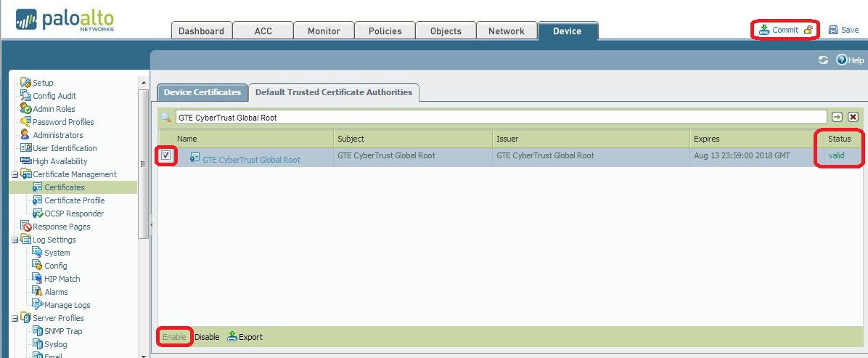Screen dimensions: 868x358
Task: Open the Network tab
Action: click(x=507, y=31)
